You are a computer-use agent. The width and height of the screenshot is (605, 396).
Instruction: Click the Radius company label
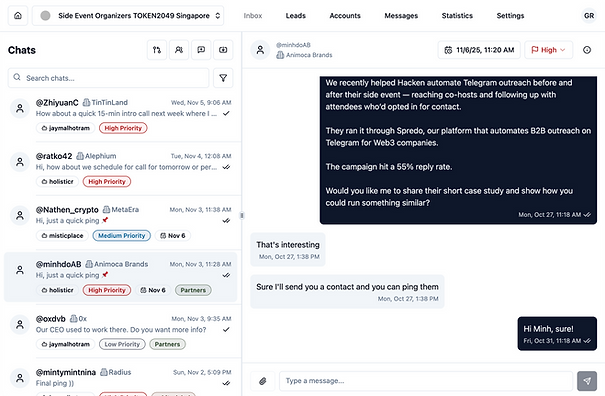[x=116, y=372]
